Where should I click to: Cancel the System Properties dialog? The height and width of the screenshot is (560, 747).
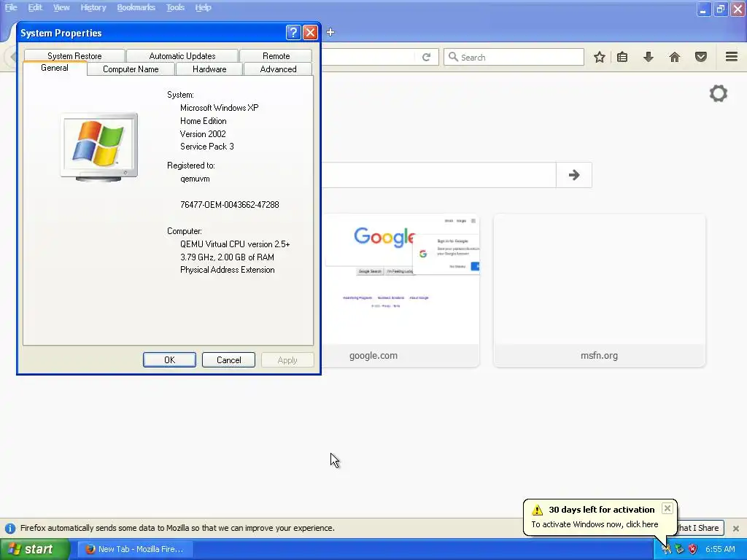coord(228,360)
